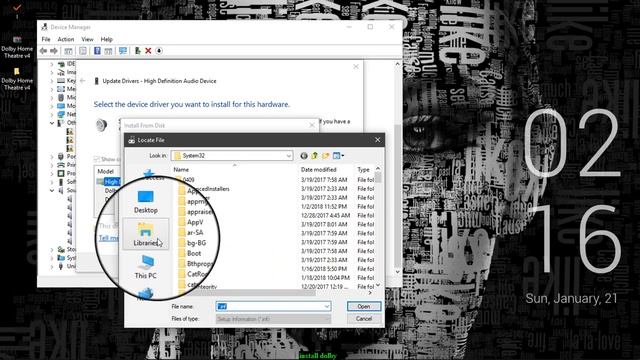Expand the Net (Network adapters) category
This screenshot has height=360, width=640.
[52, 114]
